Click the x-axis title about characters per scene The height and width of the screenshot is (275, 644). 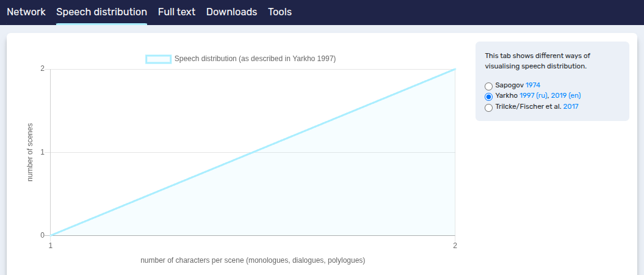(253, 260)
